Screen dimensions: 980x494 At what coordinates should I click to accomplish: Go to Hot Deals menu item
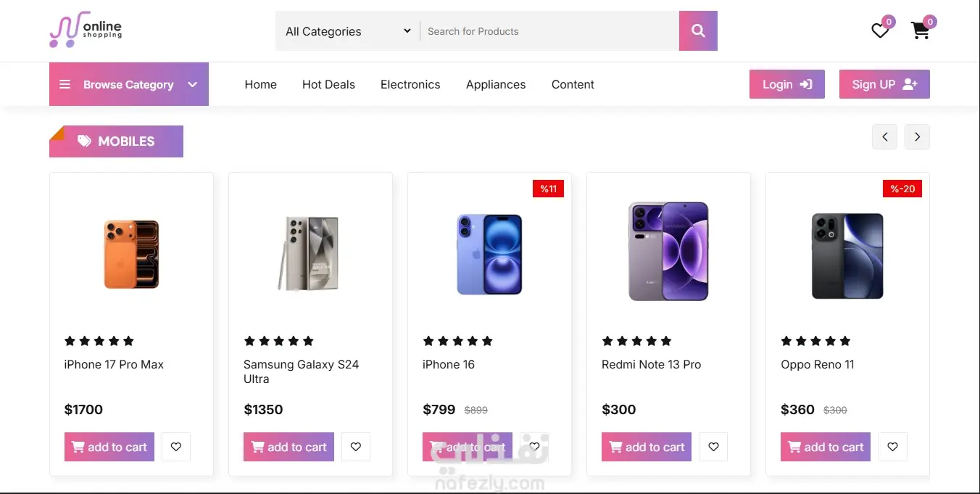coord(328,85)
